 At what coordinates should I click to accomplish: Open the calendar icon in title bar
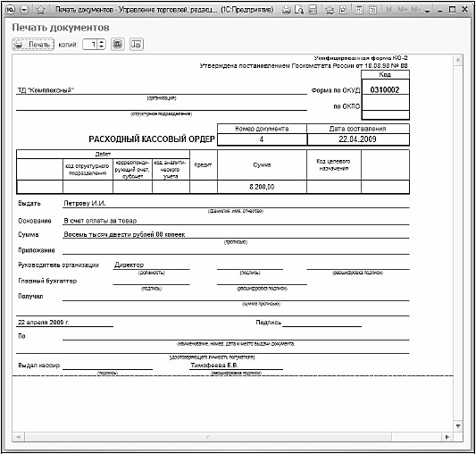coord(372,10)
